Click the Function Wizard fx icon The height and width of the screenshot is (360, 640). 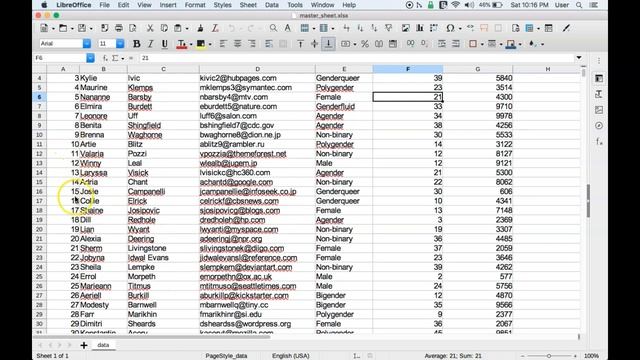[x=105, y=58]
